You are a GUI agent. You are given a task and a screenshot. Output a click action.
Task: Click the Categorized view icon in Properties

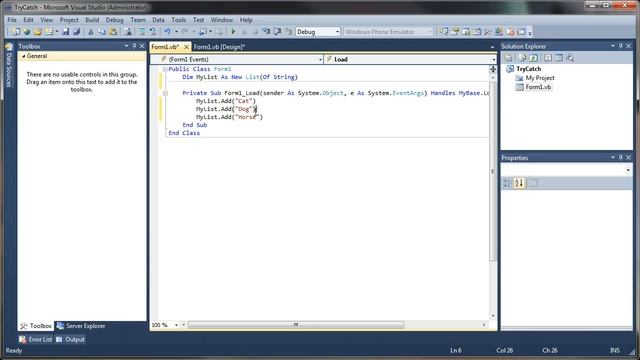pos(507,183)
